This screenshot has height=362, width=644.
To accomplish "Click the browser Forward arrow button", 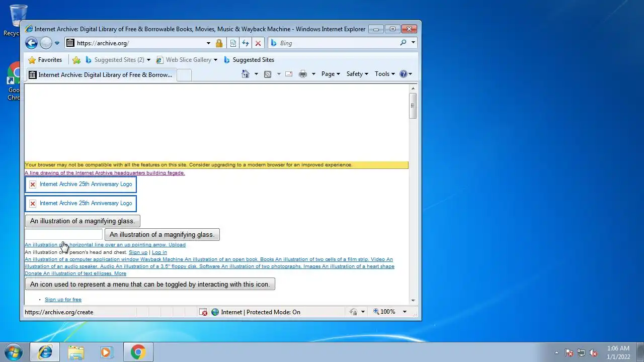I will click(46, 43).
